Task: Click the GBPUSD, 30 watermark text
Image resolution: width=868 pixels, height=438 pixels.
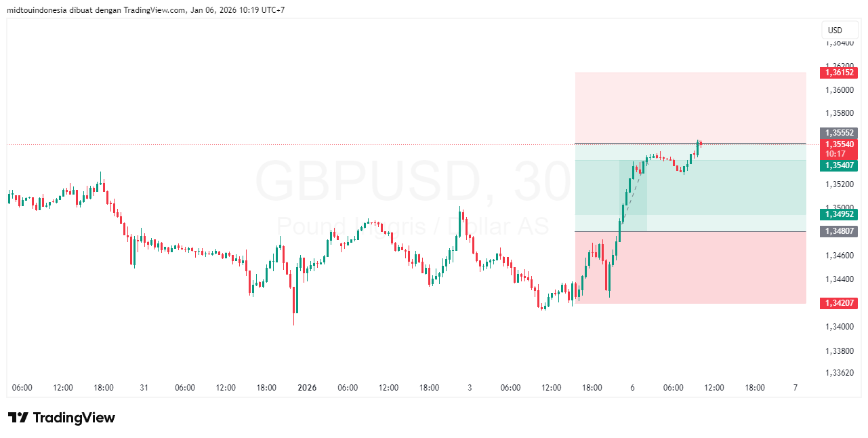Action: tap(413, 182)
